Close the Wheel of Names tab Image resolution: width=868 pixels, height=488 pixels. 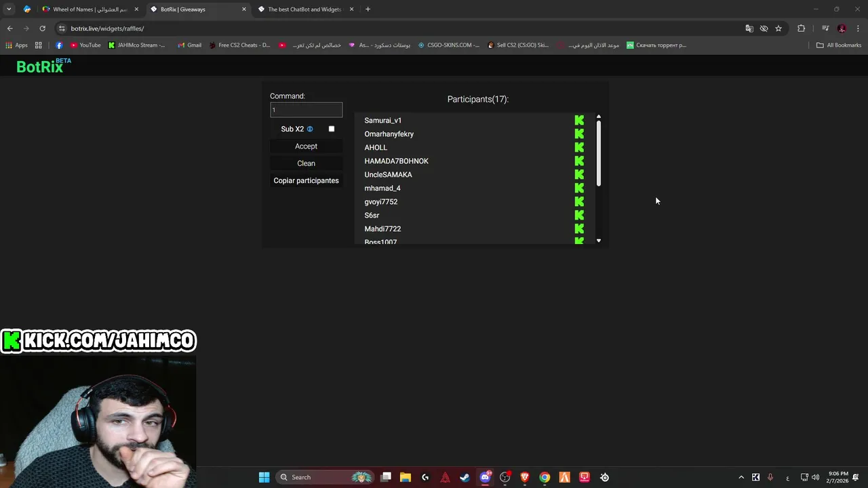(x=136, y=9)
